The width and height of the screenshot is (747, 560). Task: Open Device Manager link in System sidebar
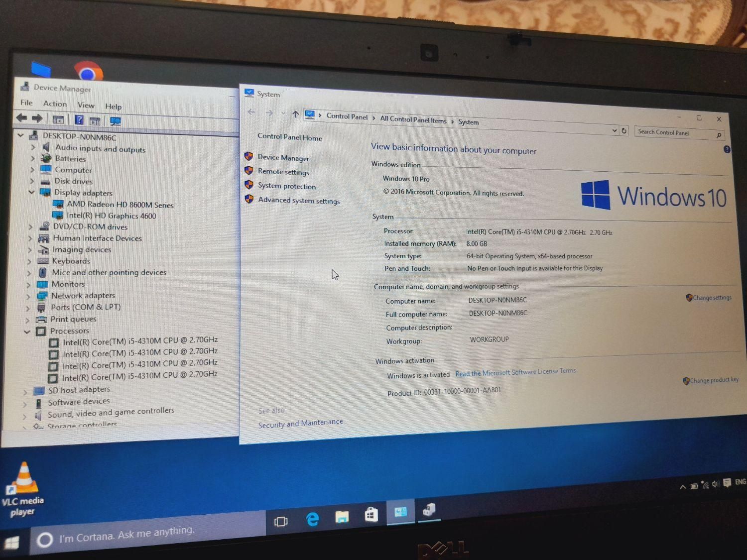pos(283,157)
